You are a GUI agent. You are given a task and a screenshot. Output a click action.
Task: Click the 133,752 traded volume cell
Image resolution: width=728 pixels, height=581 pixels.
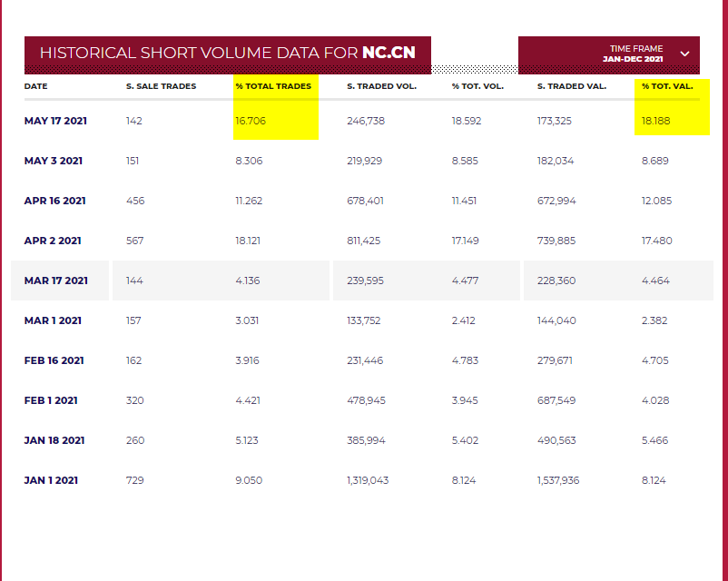[363, 320]
